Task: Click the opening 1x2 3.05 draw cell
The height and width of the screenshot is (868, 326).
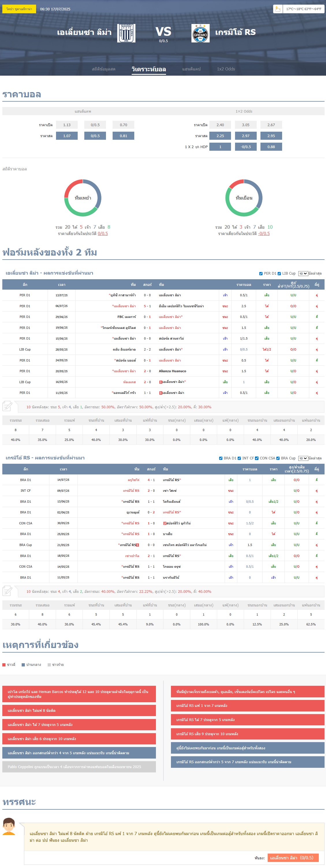Action: (246, 125)
